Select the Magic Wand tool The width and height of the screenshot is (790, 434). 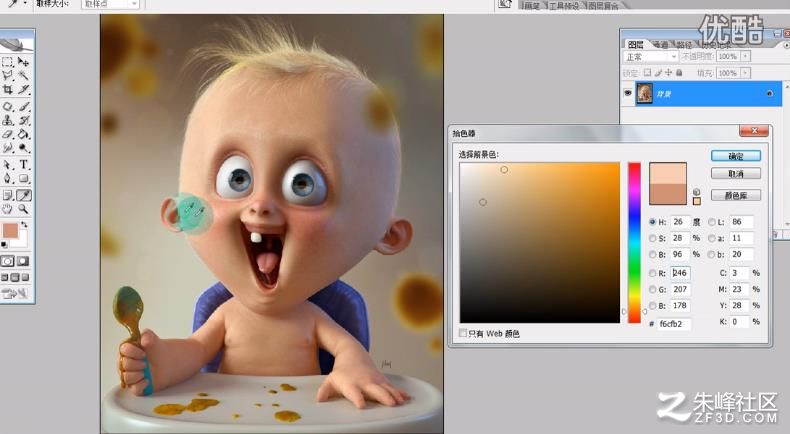23,76
